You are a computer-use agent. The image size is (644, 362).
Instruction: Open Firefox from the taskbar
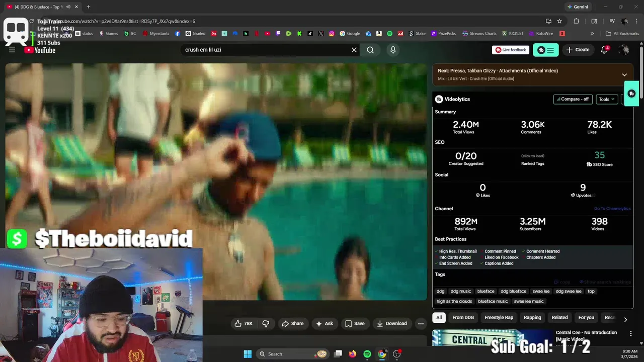pyautogui.click(x=353, y=354)
